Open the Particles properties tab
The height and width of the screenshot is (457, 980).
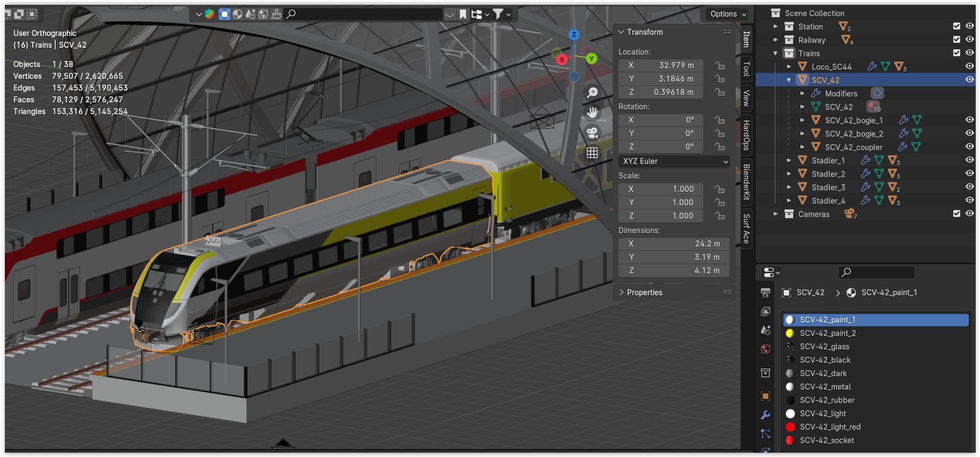click(x=765, y=434)
